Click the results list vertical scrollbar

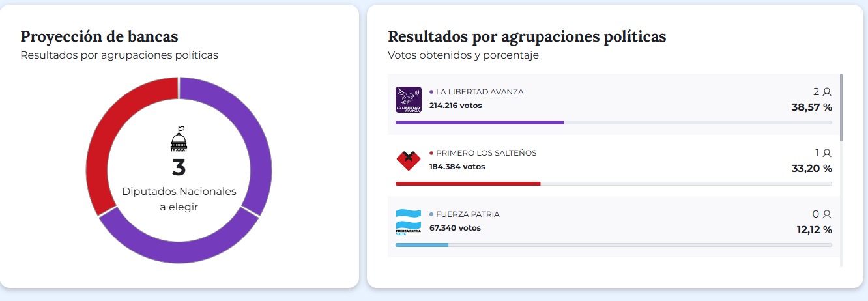click(x=841, y=107)
